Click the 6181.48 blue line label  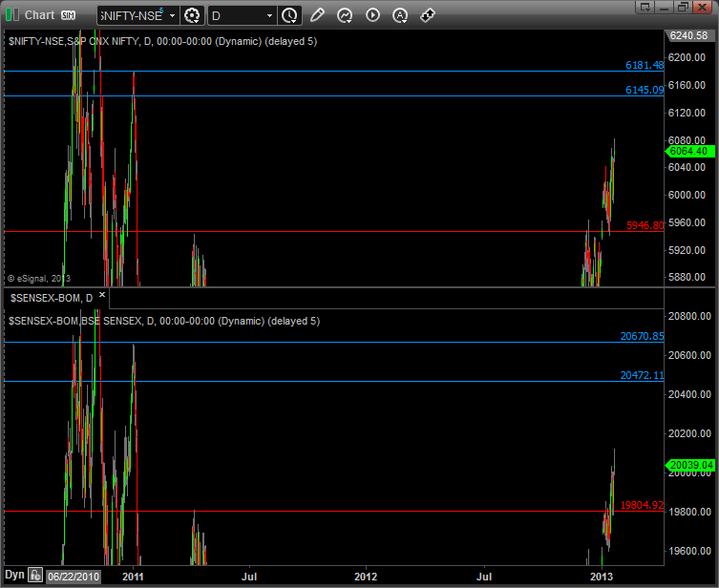(645, 65)
